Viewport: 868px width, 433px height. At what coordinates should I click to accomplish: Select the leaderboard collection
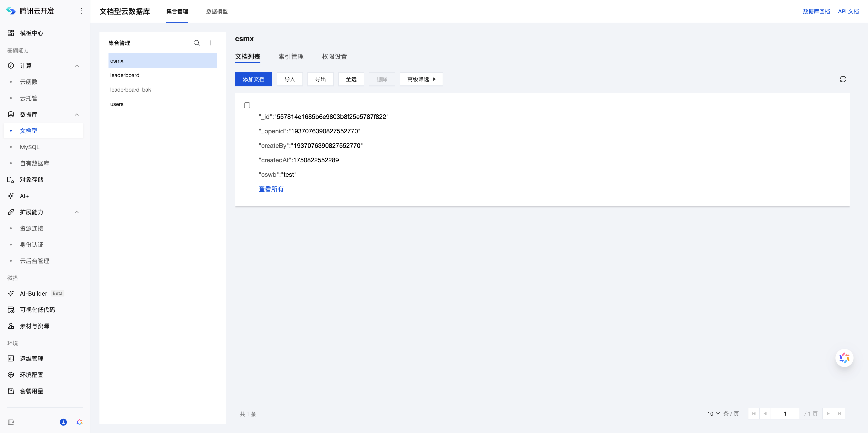pyautogui.click(x=163, y=75)
